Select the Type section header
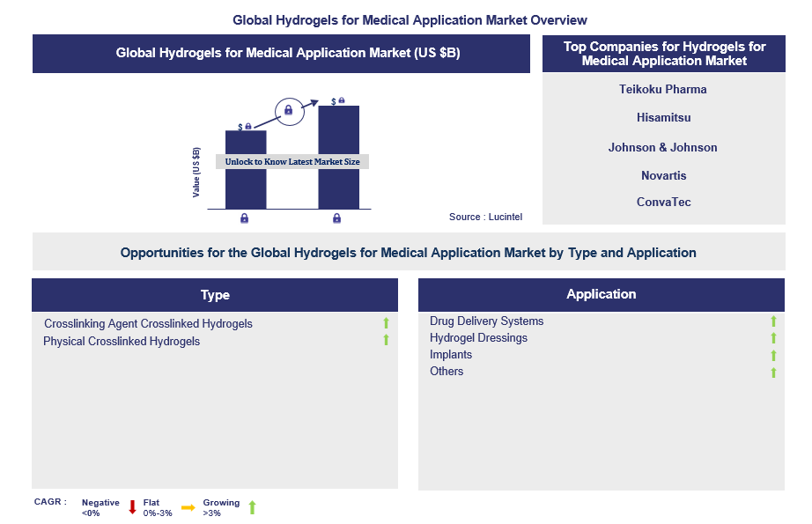 (215, 295)
